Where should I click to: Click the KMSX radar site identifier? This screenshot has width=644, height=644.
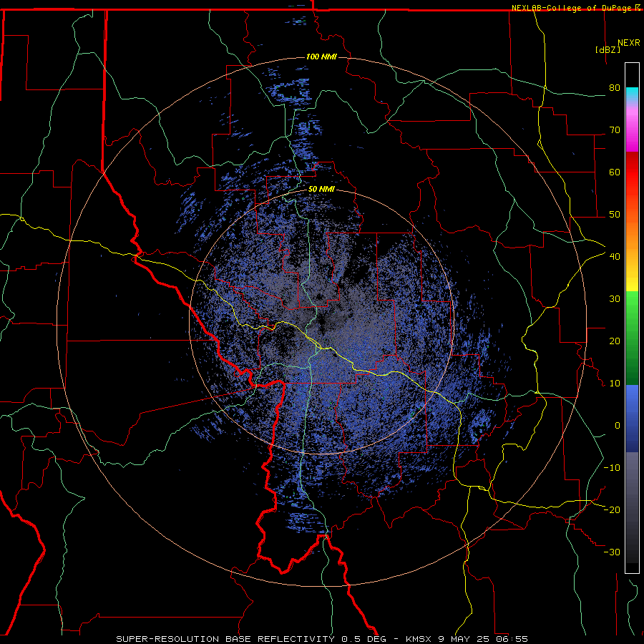coord(420,639)
